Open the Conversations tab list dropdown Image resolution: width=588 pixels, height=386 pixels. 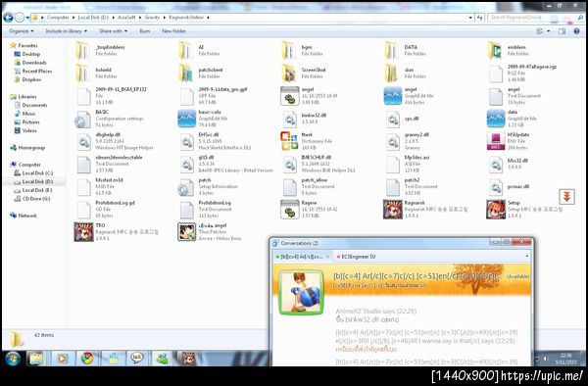(x=527, y=257)
